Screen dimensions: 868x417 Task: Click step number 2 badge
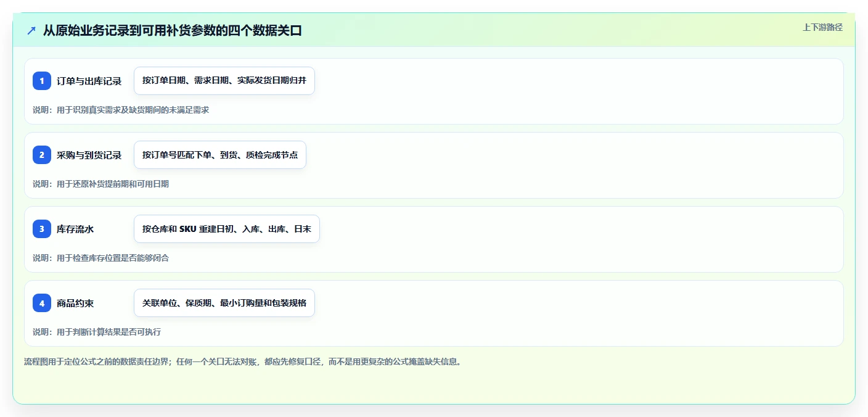coord(42,155)
